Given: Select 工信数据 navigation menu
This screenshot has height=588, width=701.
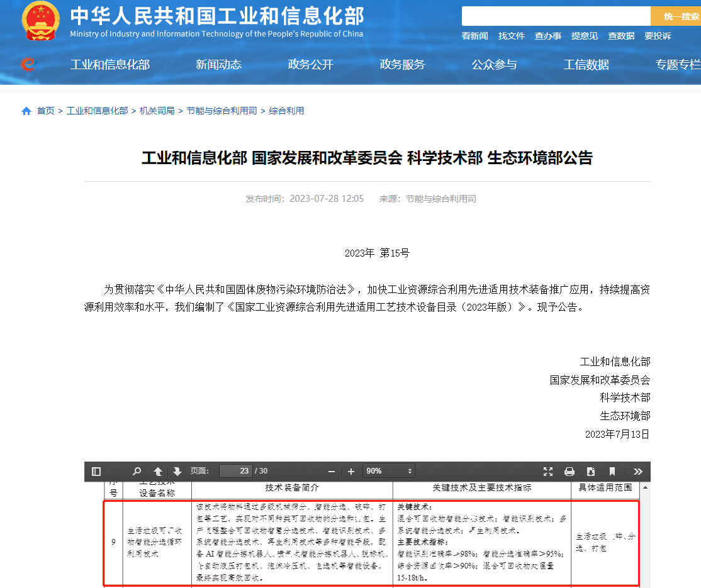Looking at the screenshot, I should pyautogui.click(x=586, y=64).
